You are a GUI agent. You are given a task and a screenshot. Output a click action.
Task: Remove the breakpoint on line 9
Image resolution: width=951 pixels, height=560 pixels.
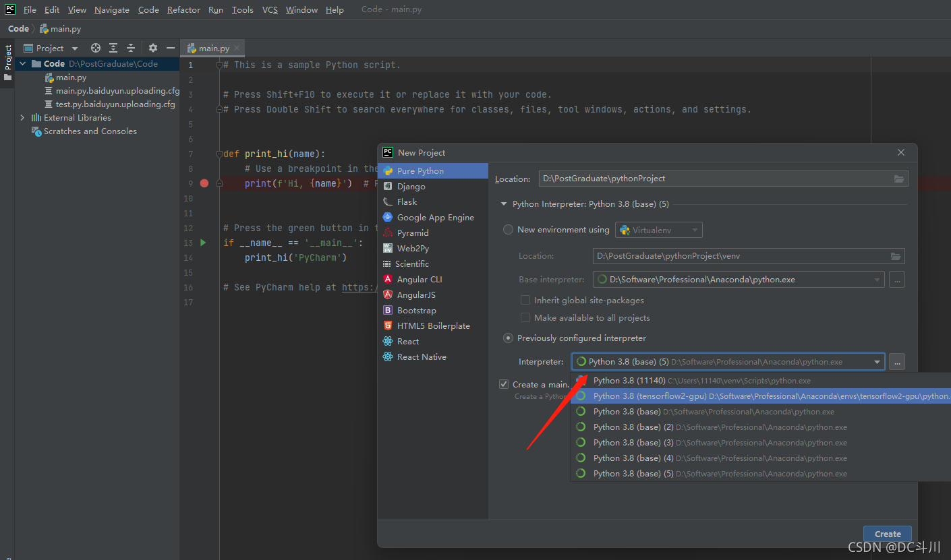coord(204,183)
